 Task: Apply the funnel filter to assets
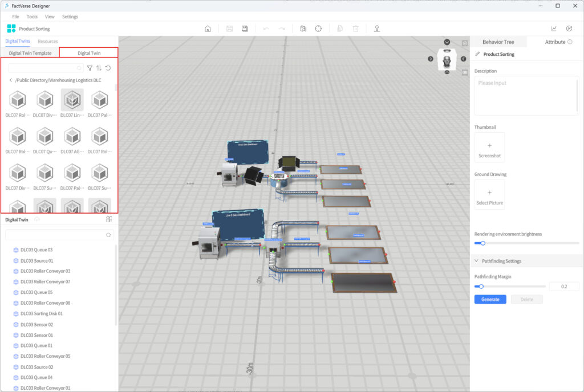click(x=90, y=68)
